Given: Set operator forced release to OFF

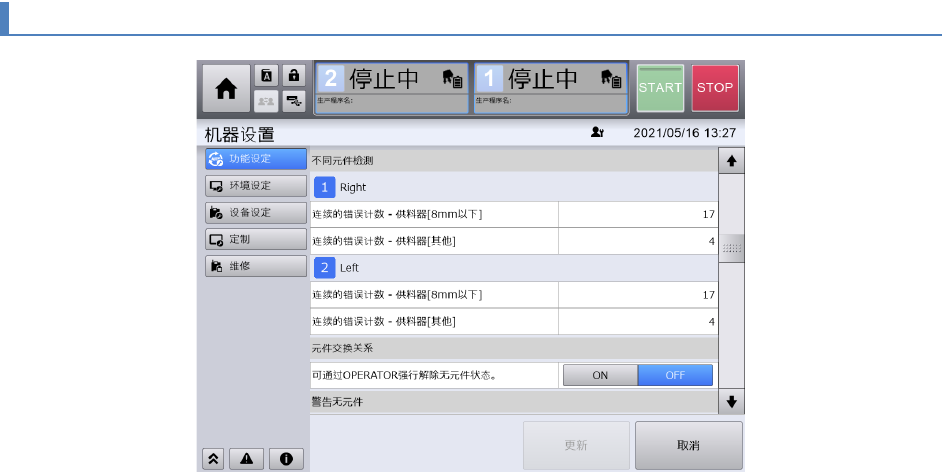Looking at the screenshot, I should pyautogui.click(x=675, y=375).
